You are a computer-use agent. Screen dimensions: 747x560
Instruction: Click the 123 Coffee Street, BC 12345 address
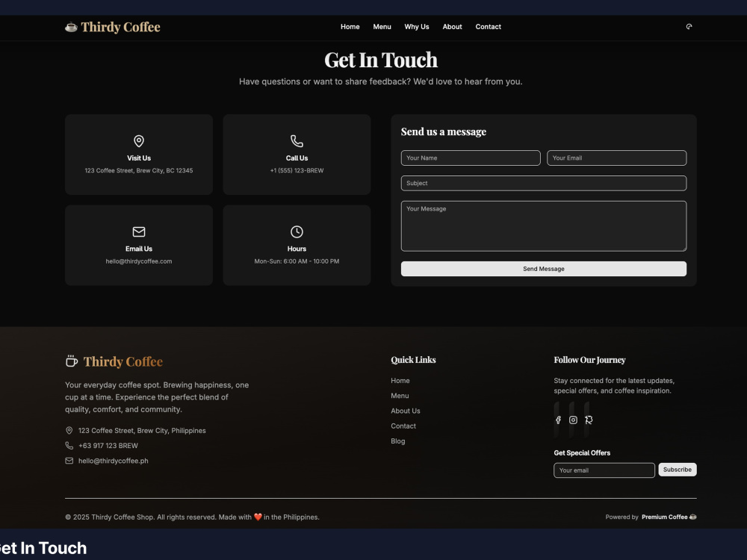pyautogui.click(x=139, y=170)
